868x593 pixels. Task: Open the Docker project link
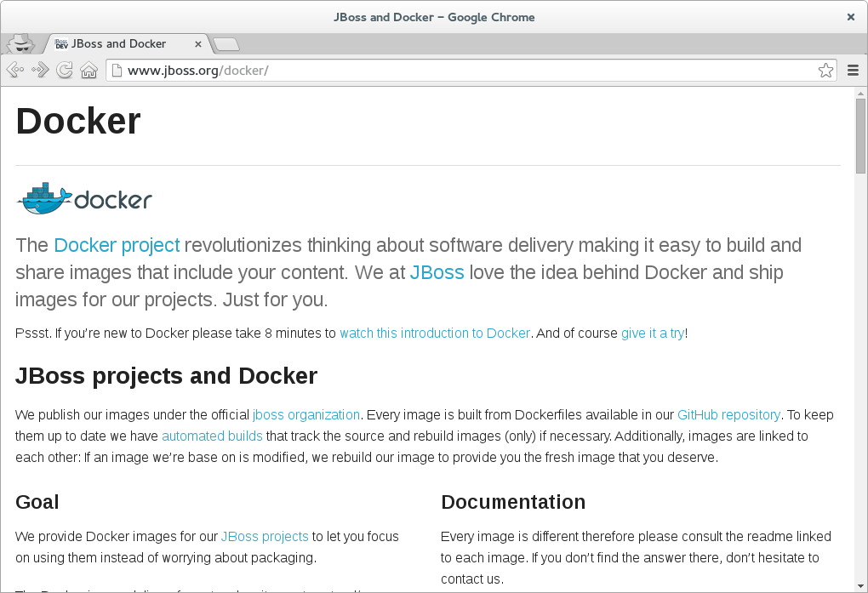point(117,245)
